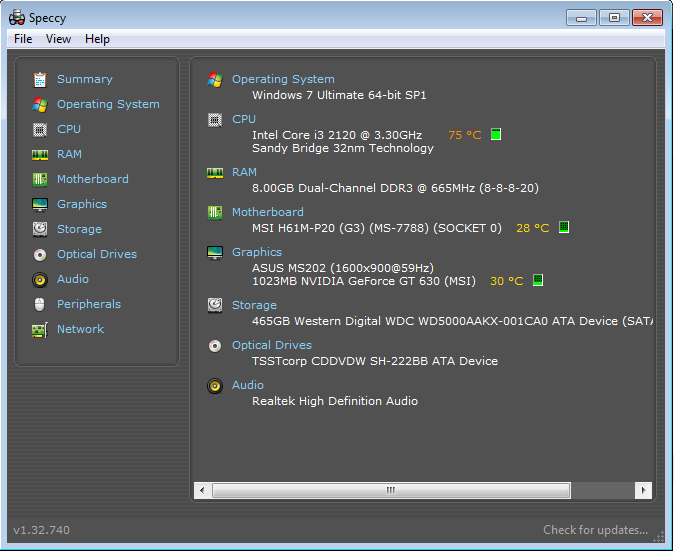Click the Windows flag icon in summary pane
The height and width of the screenshot is (555, 674).
[215, 80]
